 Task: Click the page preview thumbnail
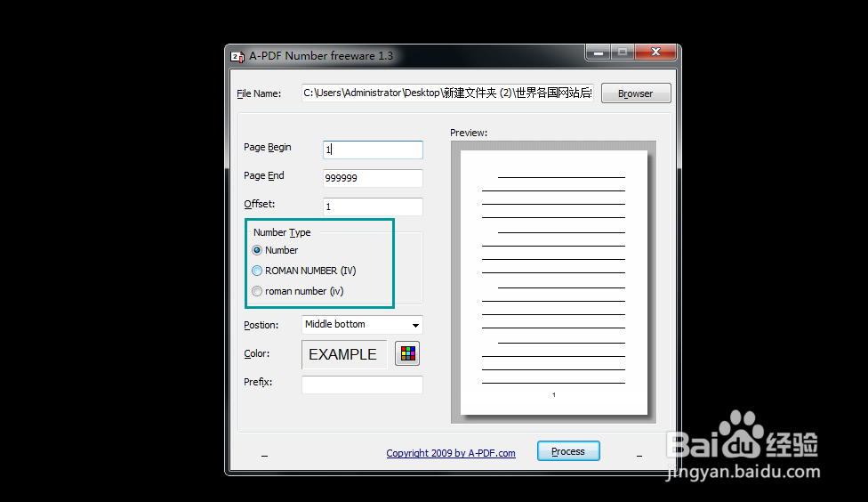(x=553, y=282)
